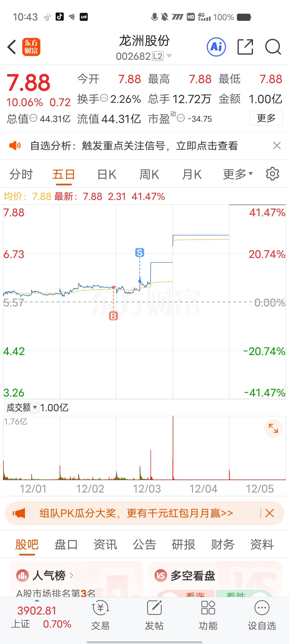
Task: Tap the red B buy marker
Action: (x=113, y=316)
